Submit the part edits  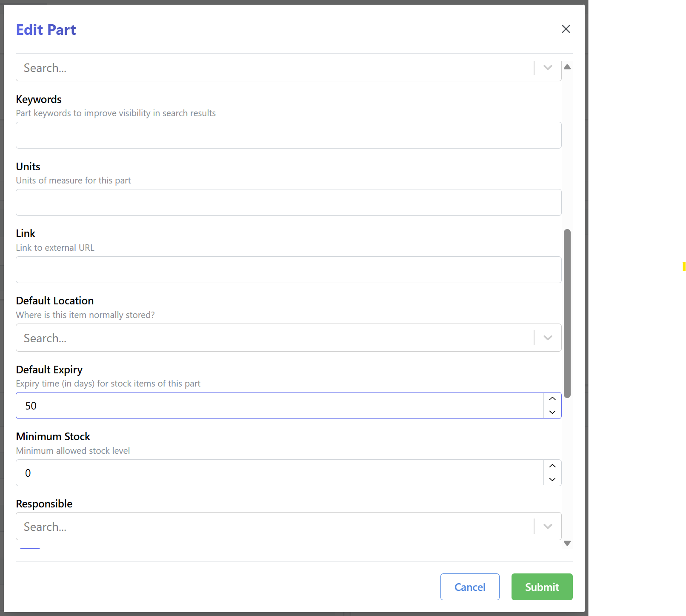(542, 587)
